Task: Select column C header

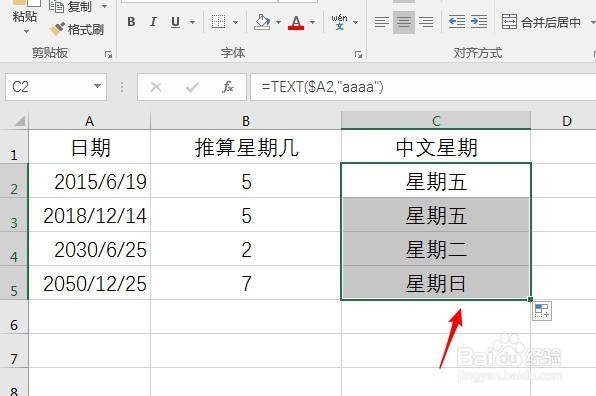Action: pos(436,121)
